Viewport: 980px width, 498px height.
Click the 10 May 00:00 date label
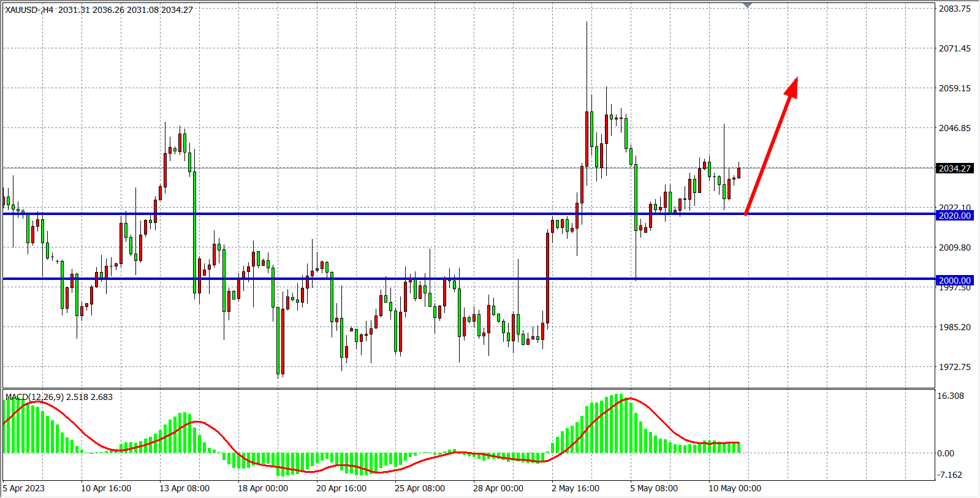pyautogui.click(x=734, y=488)
